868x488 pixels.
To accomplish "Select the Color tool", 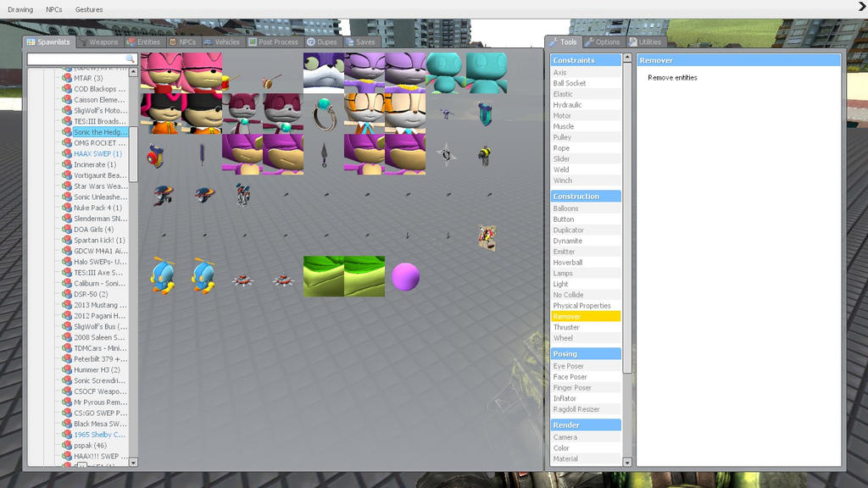I will [586, 448].
